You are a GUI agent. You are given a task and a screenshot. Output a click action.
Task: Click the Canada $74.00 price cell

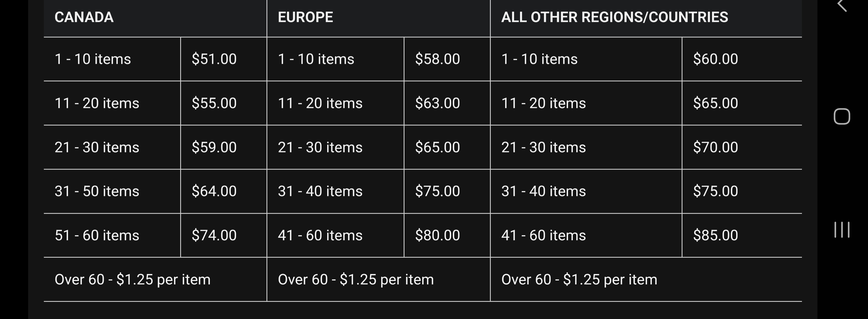pos(224,235)
